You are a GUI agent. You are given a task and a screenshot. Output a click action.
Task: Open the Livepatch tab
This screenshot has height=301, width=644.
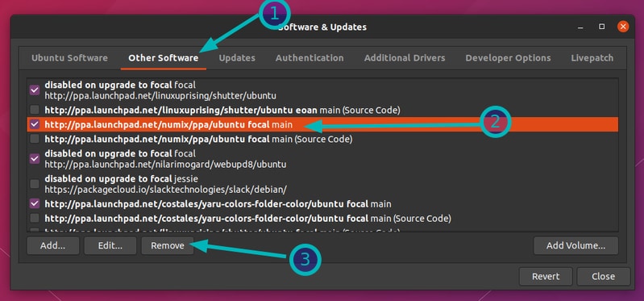[592, 58]
